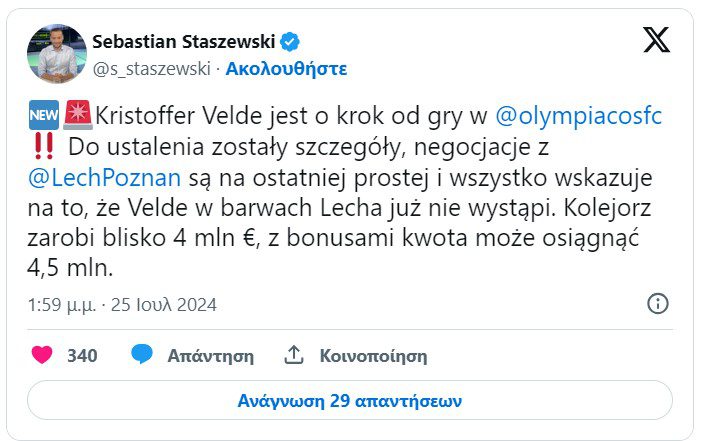Open the @olympiacosfc mention

tap(579, 115)
